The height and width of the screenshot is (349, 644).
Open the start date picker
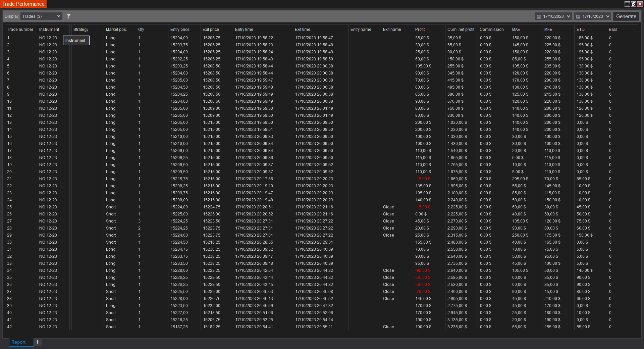pos(553,16)
